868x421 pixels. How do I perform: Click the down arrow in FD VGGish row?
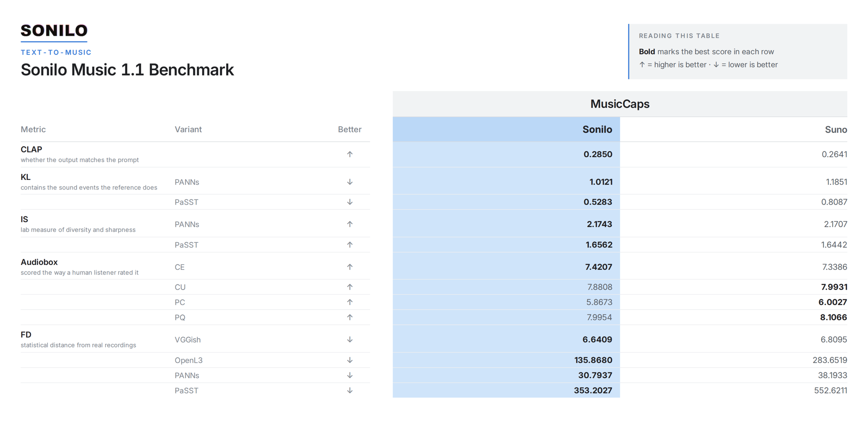click(x=350, y=339)
